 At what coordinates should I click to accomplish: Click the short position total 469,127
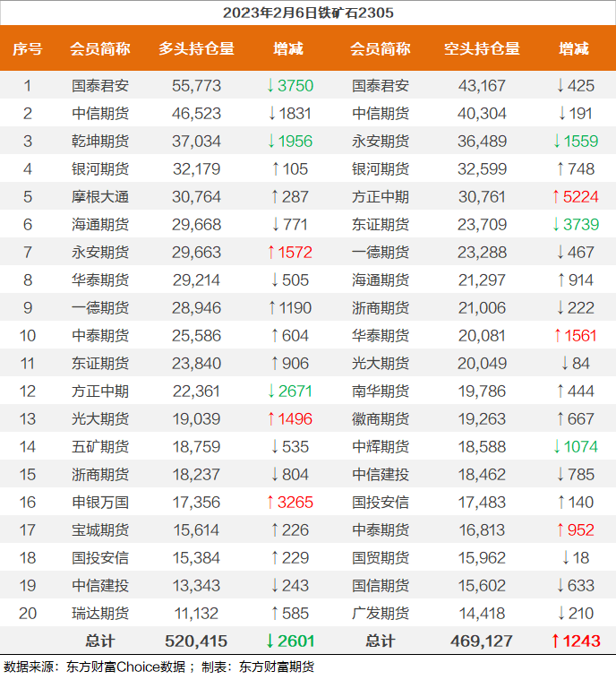[482, 641]
